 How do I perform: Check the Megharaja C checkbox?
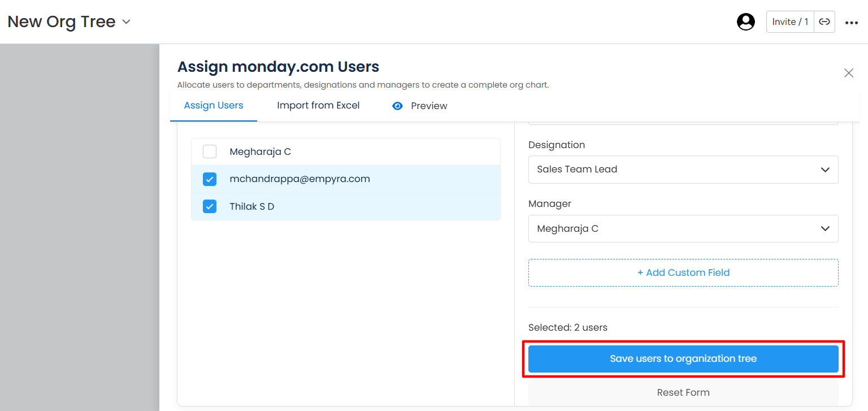click(x=210, y=152)
